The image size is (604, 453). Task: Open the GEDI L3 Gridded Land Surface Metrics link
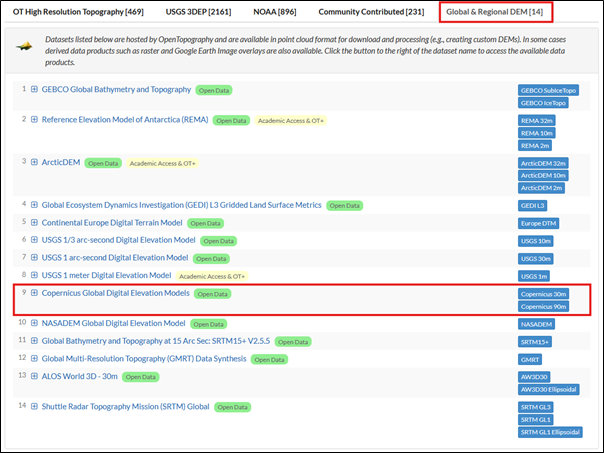point(181,205)
